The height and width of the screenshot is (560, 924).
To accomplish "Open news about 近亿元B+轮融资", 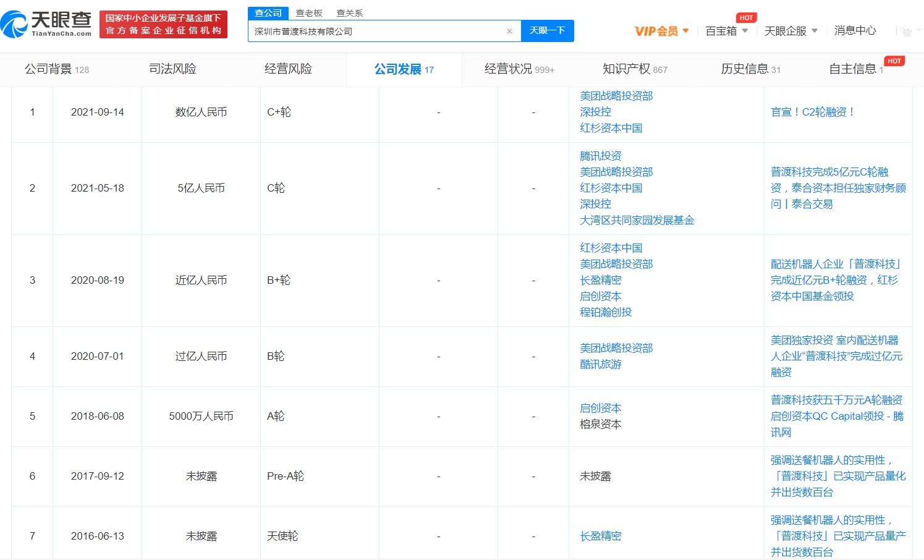I will coord(836,280).
